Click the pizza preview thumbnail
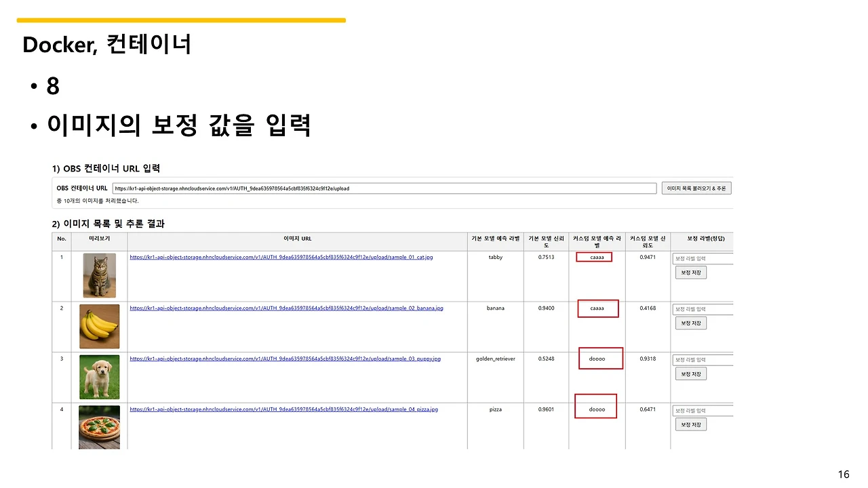 [99, 428]
